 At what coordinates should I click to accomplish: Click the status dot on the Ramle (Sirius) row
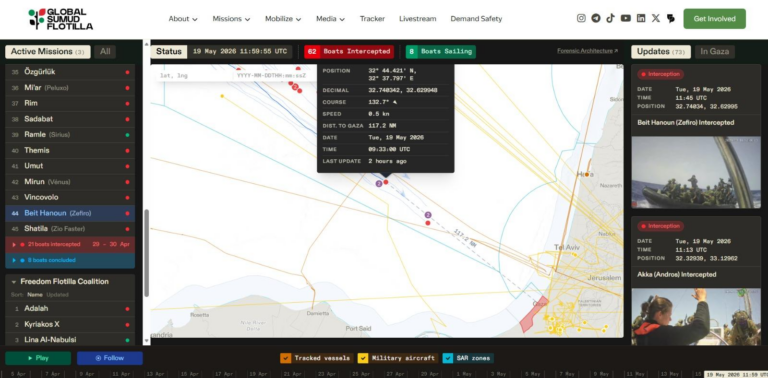pyautogui.click(x=127, y=135)
